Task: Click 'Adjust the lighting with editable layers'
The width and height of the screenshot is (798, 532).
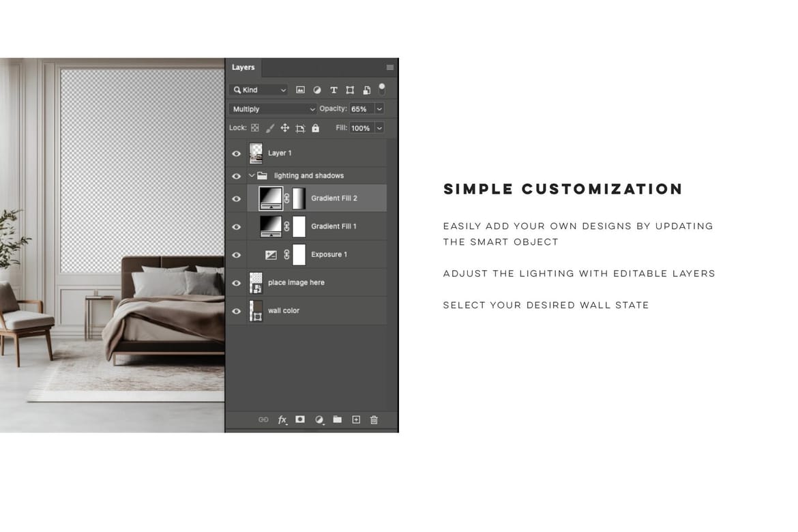Action: coord(579,274)
